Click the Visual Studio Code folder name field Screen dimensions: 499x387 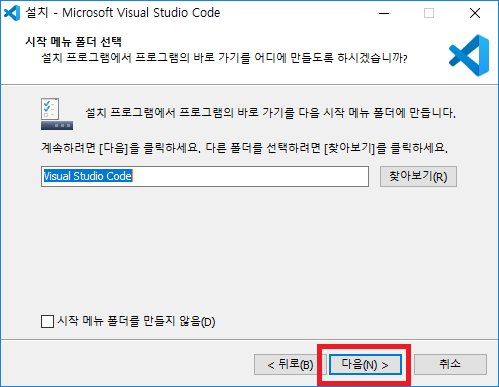(205, 177)
